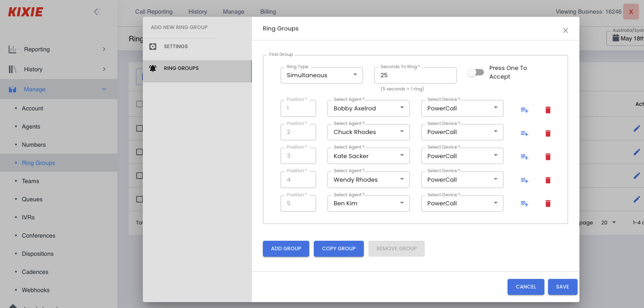Click the Copy Group button
The height and width of the screenshot is (308, 644).
tap(339, 248)
